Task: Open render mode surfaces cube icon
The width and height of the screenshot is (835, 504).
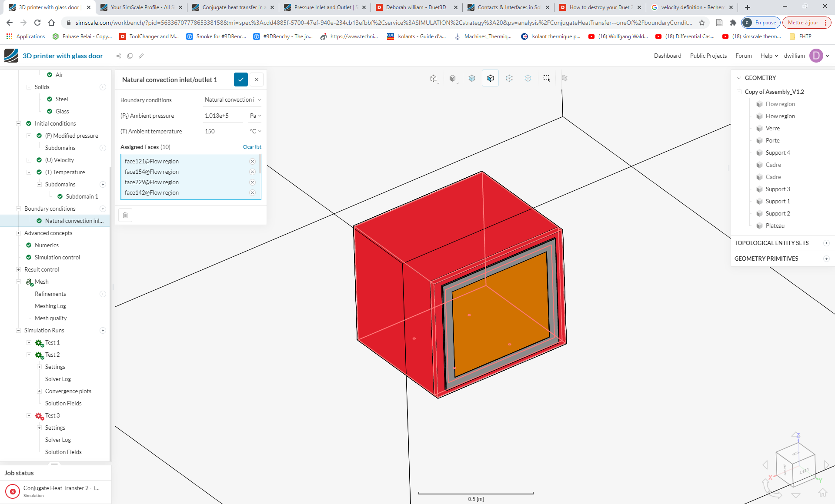Action: [453, 78]
